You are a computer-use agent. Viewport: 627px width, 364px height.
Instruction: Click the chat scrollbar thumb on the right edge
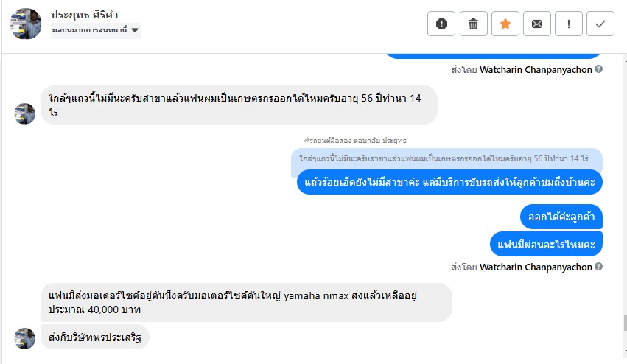click(623, 323)
